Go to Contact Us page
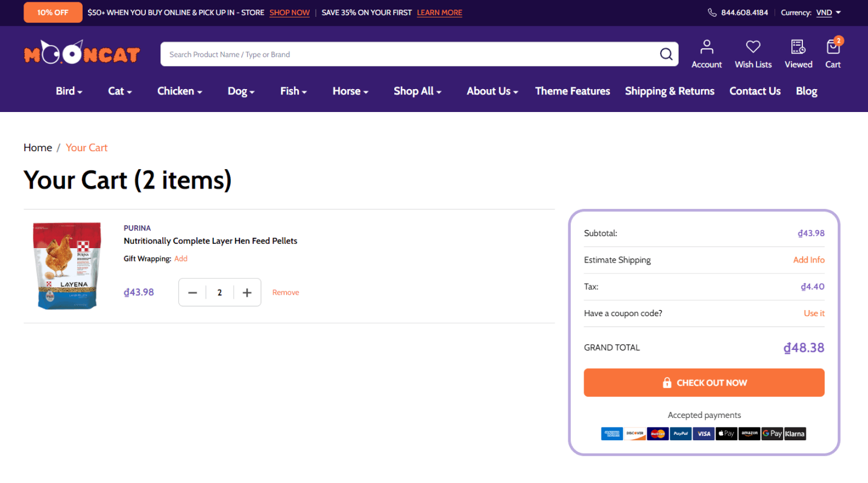This screenshot has height=483, width=868. pos(755,91)
